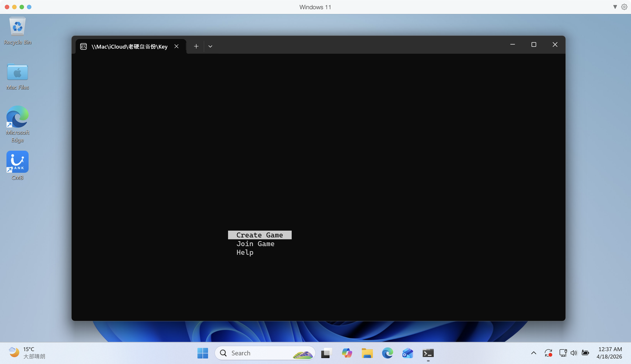Open Task View from the taskbar
This screenshot has height=364, width=631.
327,353
